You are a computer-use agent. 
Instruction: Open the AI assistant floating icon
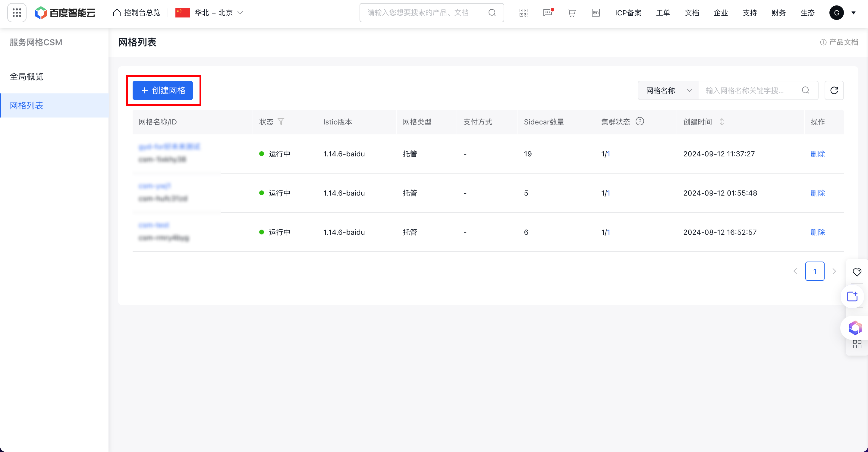click(x=855, y=327)
